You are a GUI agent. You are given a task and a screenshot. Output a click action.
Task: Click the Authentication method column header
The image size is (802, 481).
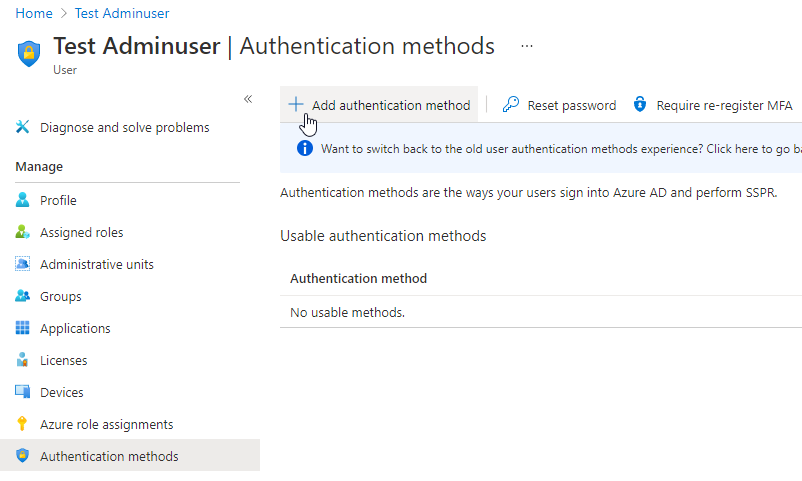click(x=359, y=278)
